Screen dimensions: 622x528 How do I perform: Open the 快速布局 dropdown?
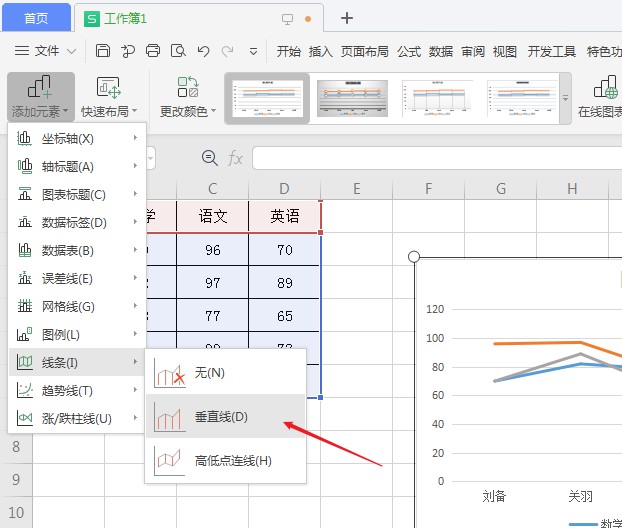[x=109, y=97]
